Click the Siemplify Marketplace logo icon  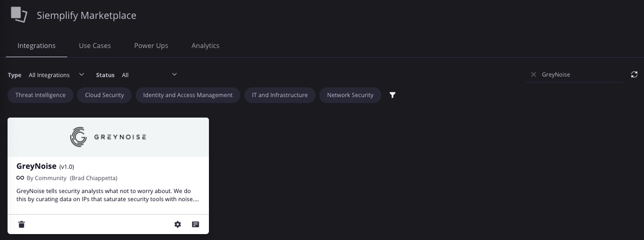(19, 15)
